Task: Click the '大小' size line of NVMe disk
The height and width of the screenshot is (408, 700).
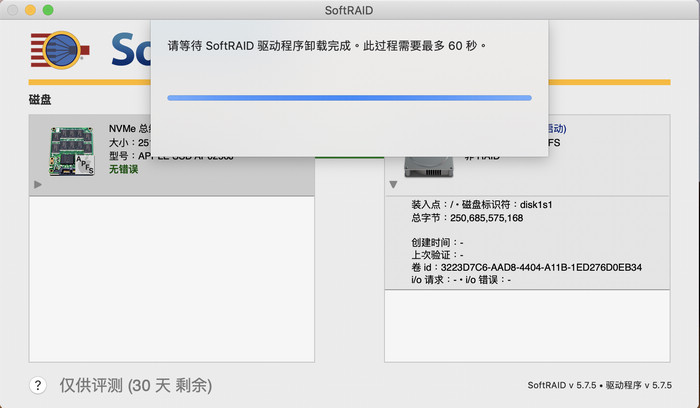Action: 129,142
